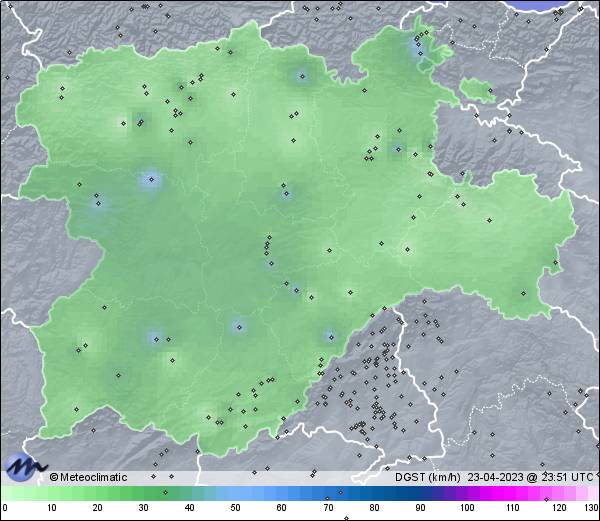Click the 100 label on the scale
The width and height of the screenshot is (600, 521).
467,508
